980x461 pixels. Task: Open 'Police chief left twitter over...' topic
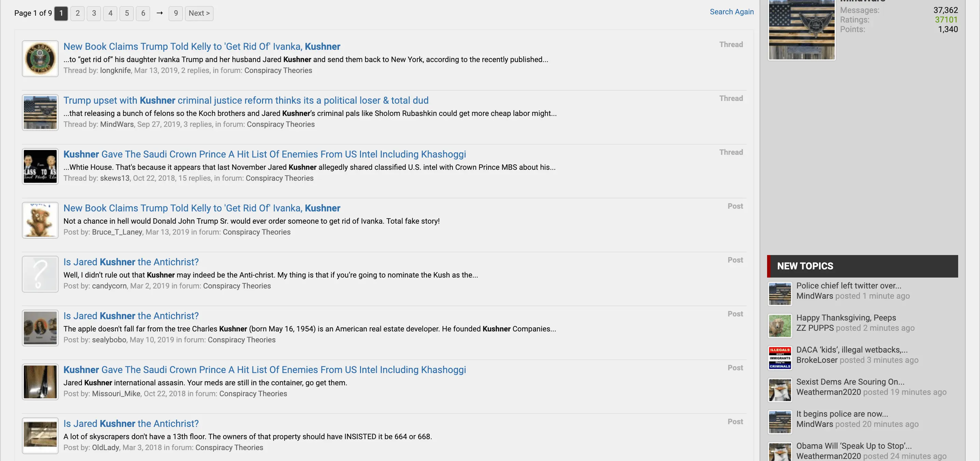click(x=848, y=285)
